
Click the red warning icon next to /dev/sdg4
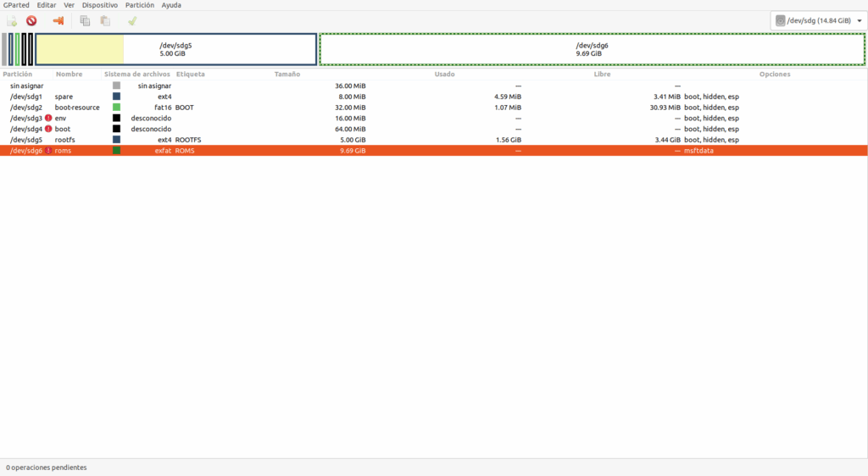coord(48,129)
